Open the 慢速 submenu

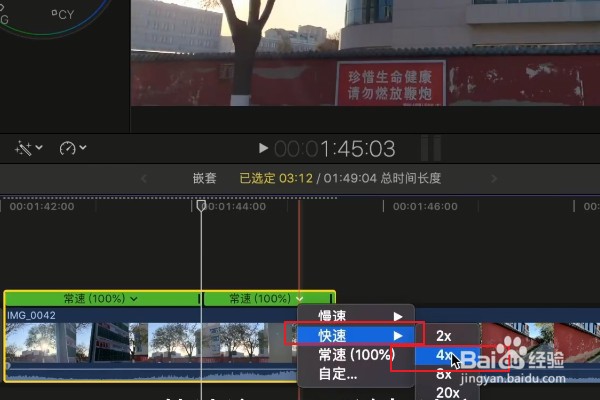click(x=356, y=316)
